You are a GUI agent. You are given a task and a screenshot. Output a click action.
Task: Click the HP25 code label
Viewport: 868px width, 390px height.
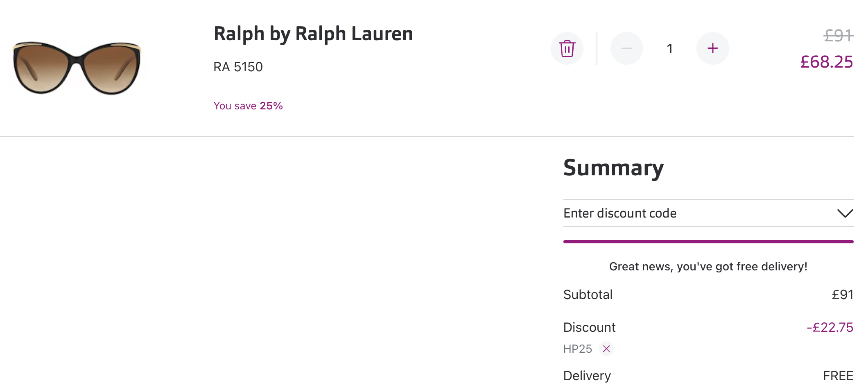[x=578, y=349]
